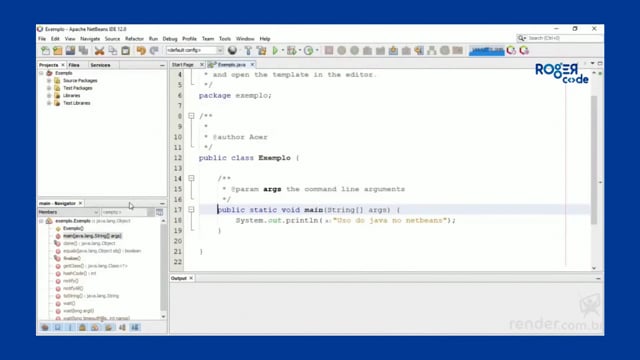640x360 pixels.
Task: Toggle sort-by-source button in Navigator bottom bar
Action: 122,327
